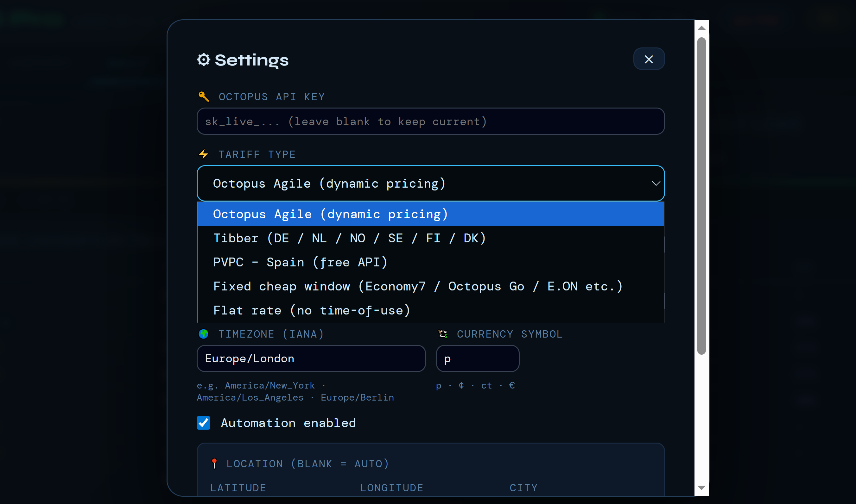Pick Flat rate (no time-of-use) option
856x504 pixels.
click(430, 310)
